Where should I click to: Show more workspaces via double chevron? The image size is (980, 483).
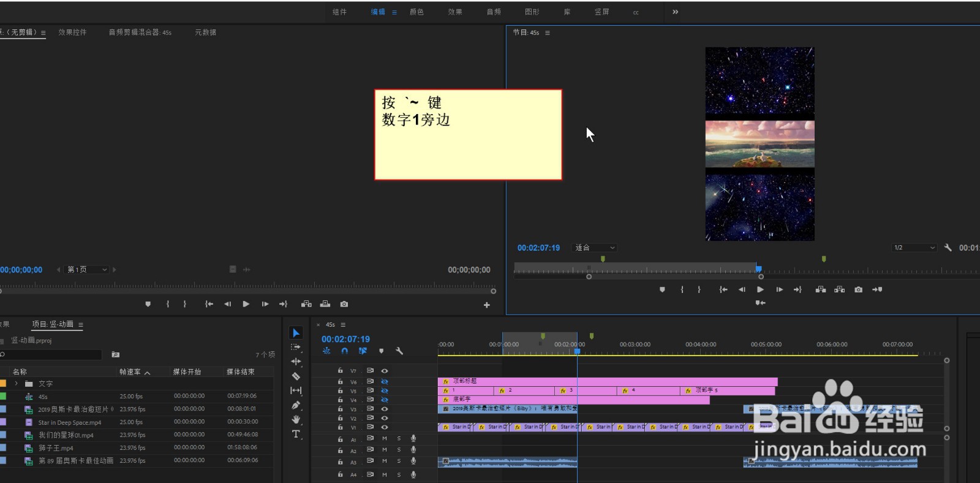pos(675,12)
